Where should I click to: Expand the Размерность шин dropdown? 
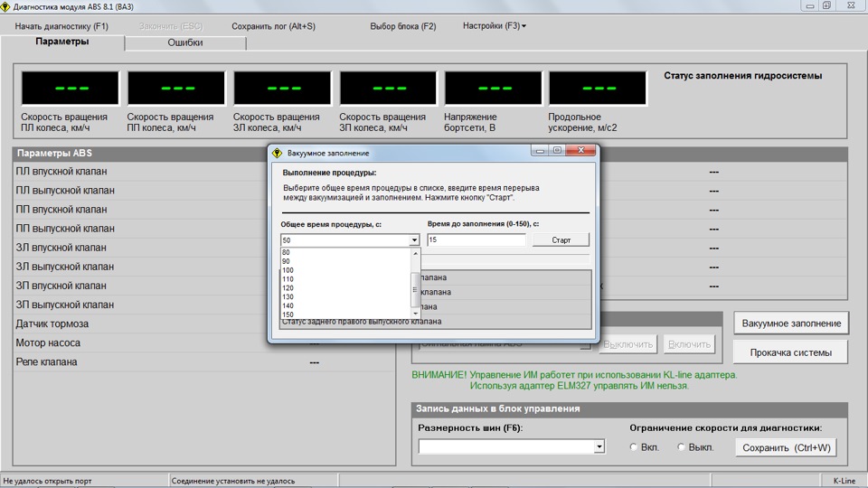[x=599, y=446]
